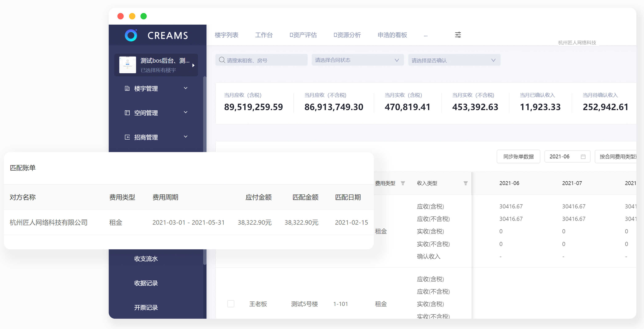This screenshot has height=329, width=644.
Task: Open 收支流水 in sidebar
Action: [146, 259]
